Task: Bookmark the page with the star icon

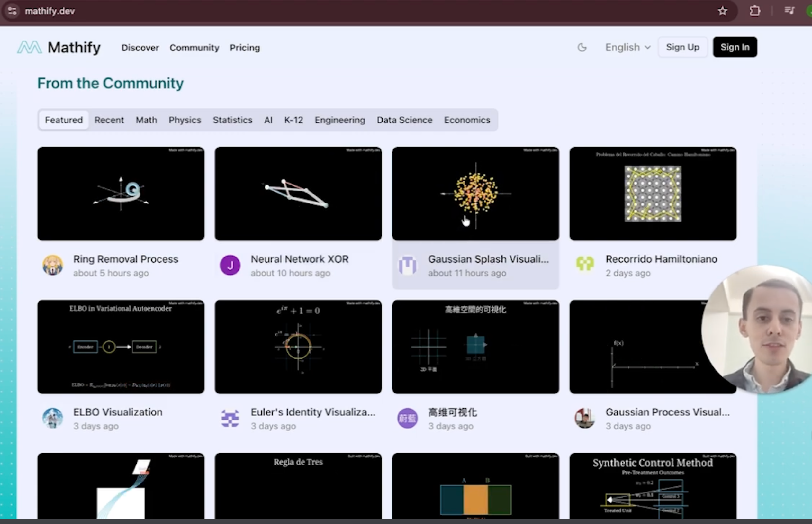Action: coord(722,11)
